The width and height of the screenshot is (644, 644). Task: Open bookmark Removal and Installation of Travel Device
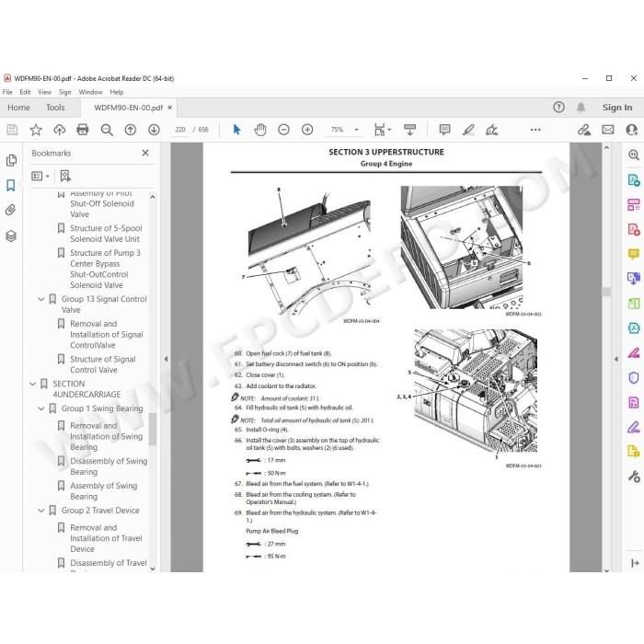(106, 538)
